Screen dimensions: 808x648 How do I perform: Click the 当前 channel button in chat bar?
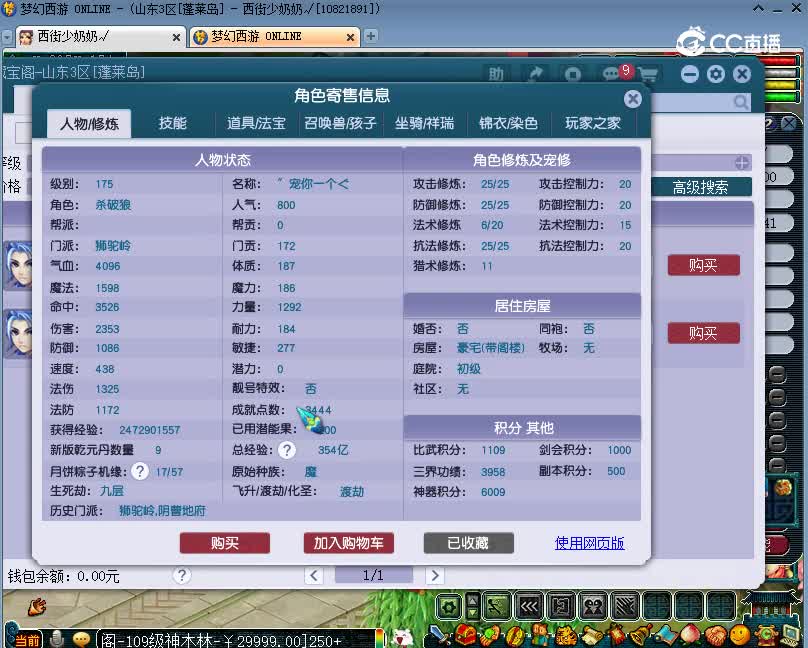[27, 640]
